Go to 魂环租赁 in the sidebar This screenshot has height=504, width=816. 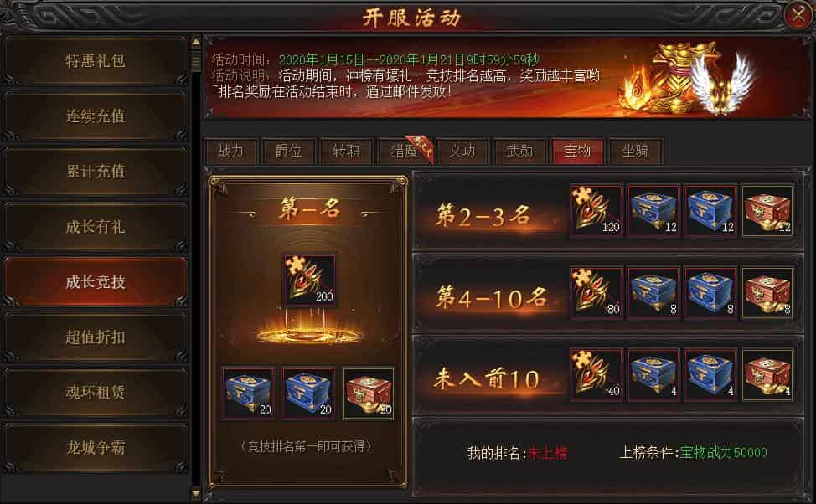tap(95, 392)
